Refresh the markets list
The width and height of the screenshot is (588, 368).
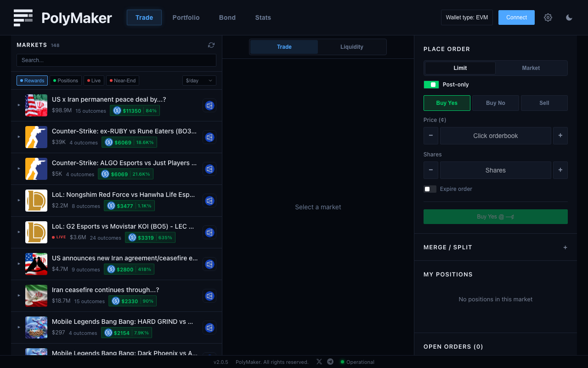[211, 45]
